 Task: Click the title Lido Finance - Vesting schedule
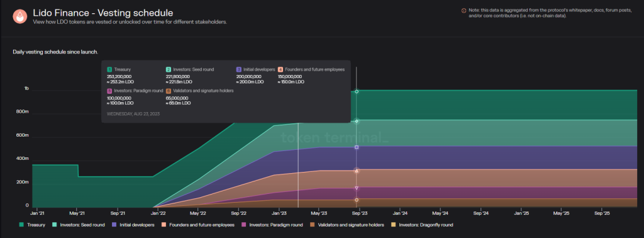103,13
